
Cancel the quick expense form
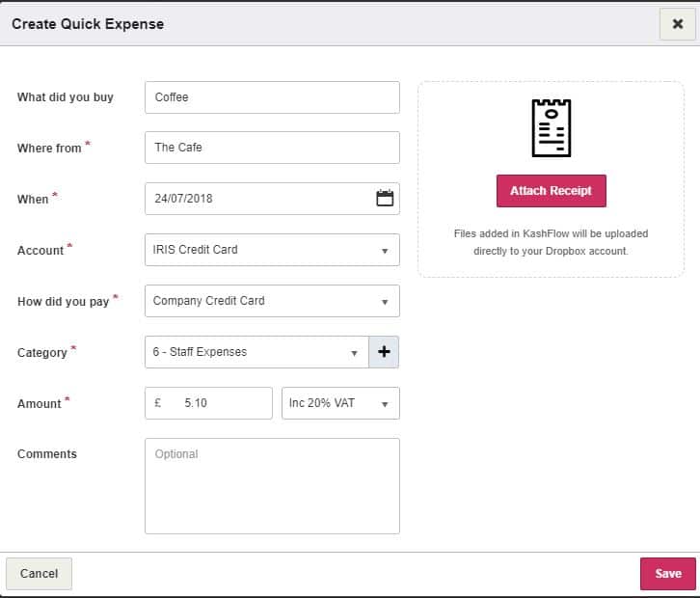[x=40, y=574]
